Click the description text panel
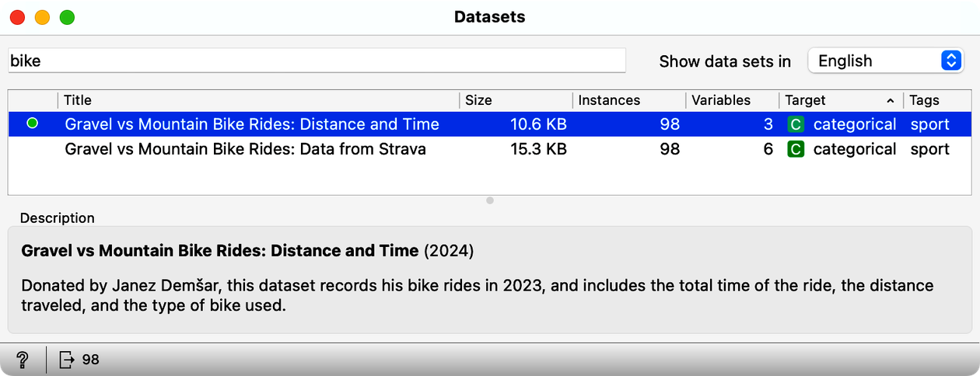This screenshot has height=376, width=980. tap(490, 280)
